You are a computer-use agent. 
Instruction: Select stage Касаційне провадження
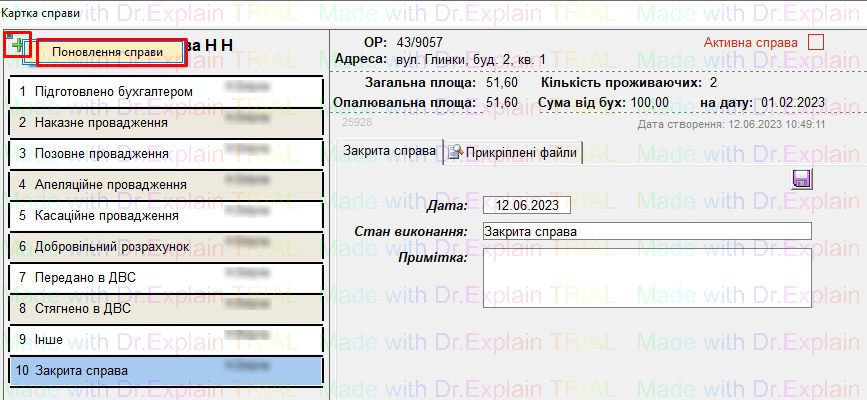click(165, 215)
